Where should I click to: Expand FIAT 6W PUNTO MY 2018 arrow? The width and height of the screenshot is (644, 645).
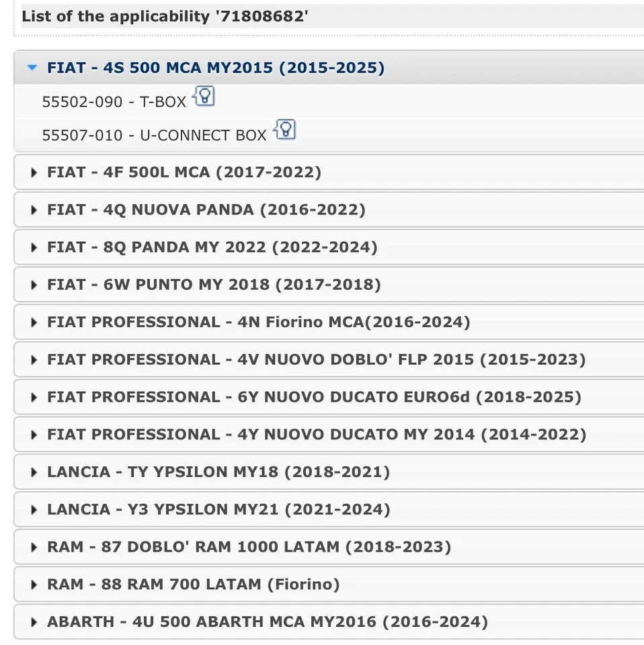[x=34, y=285]
